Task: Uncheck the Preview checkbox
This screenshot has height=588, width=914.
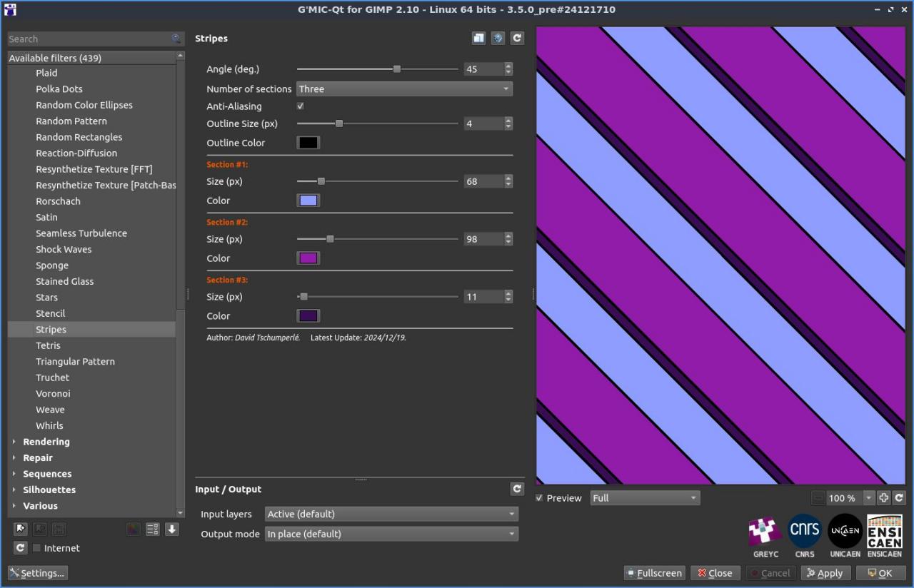Action: coord(539,498)
